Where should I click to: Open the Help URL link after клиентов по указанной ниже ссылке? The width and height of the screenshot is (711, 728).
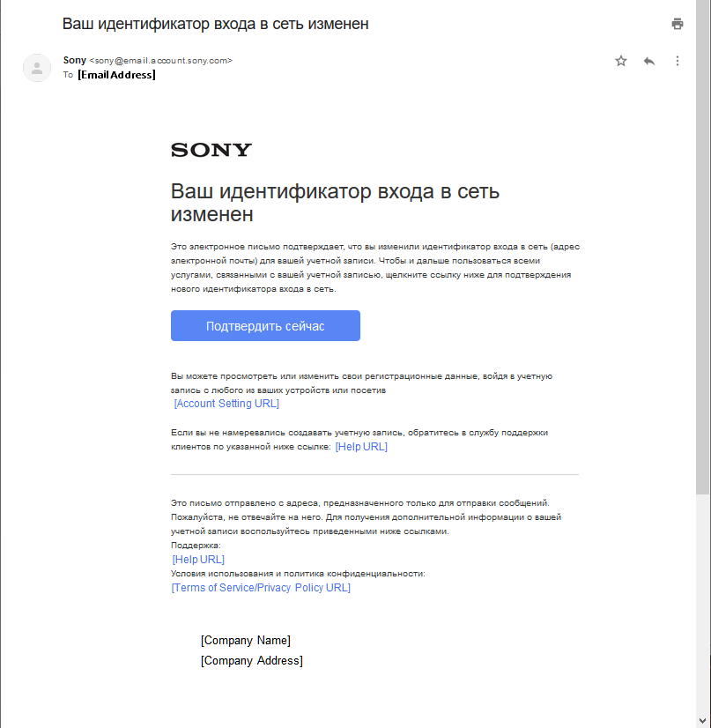(x=361, y=447)
